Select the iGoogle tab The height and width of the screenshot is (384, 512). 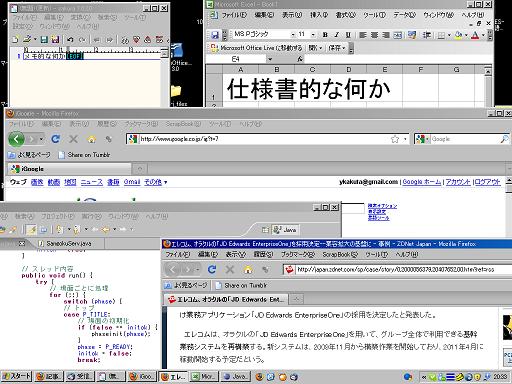(x=69, y=169)
